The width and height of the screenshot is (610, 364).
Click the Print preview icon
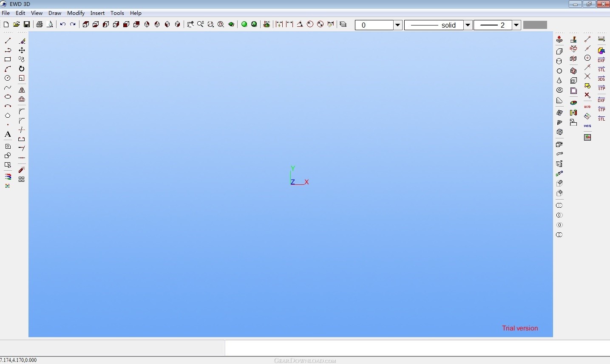[x=50, y=25]
